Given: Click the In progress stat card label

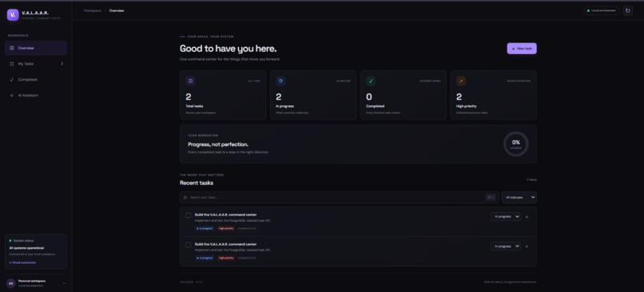Looking at the screenshot, I should [284, 106].
